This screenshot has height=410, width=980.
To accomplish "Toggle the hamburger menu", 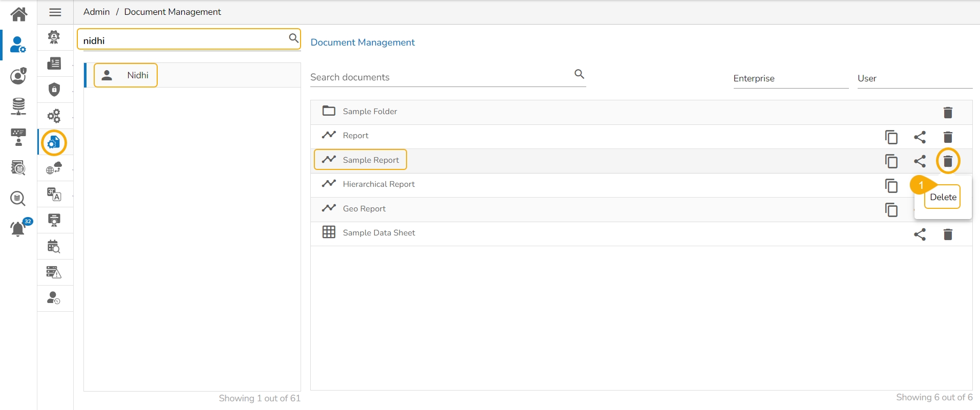I will coord(55,12).
